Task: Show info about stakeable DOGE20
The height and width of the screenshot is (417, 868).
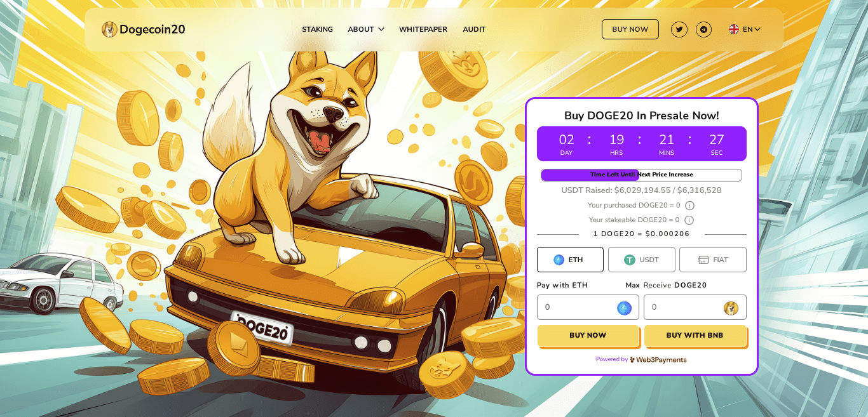Action: (x=689, y=220)
